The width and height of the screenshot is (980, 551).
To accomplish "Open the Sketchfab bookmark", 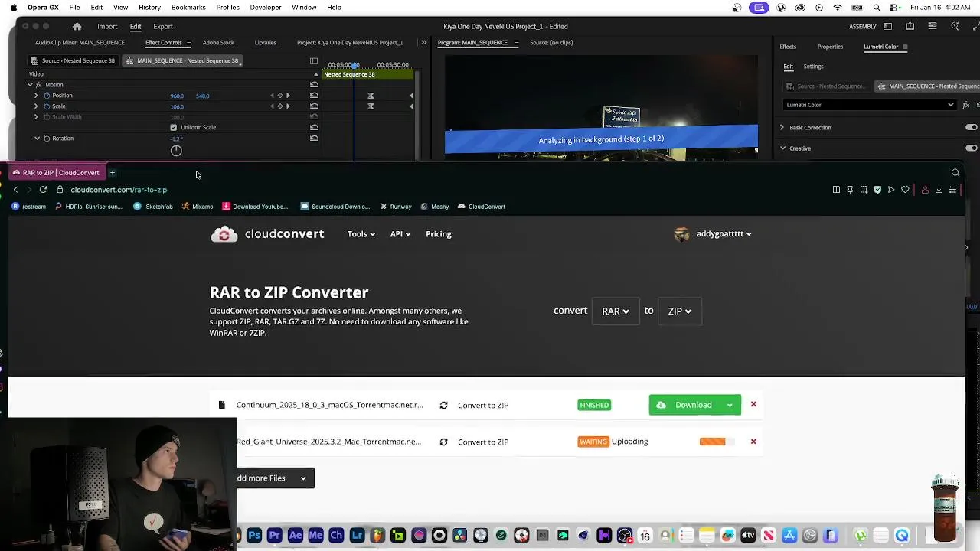I will (153, 207).
